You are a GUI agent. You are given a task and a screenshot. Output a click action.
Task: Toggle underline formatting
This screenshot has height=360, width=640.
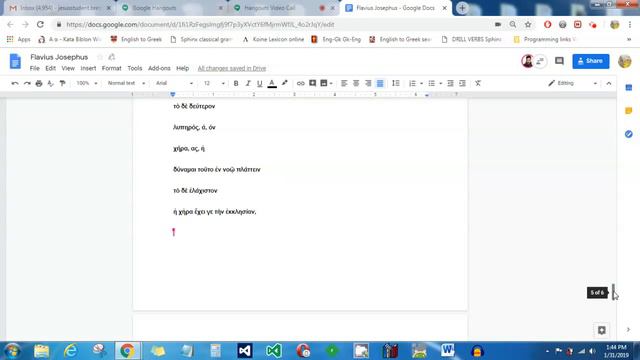pos(260,83)
